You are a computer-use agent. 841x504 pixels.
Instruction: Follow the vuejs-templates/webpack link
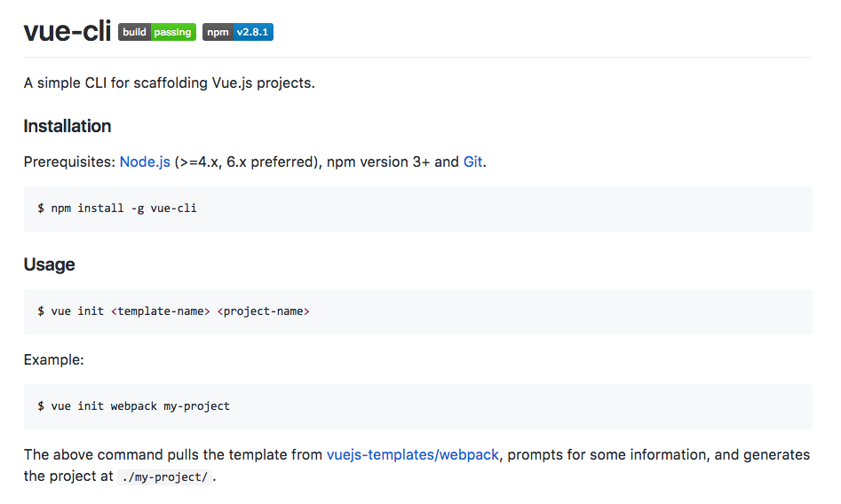[x=412, y=454]
